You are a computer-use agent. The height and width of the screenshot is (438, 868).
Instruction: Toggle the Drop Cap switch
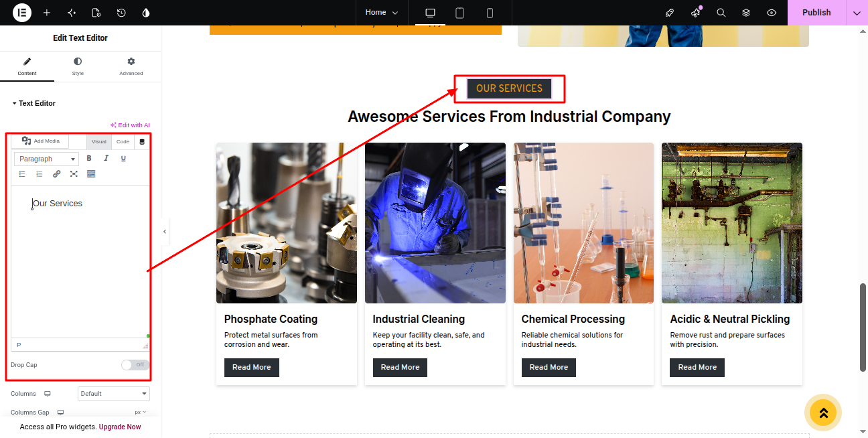(135, 365)
